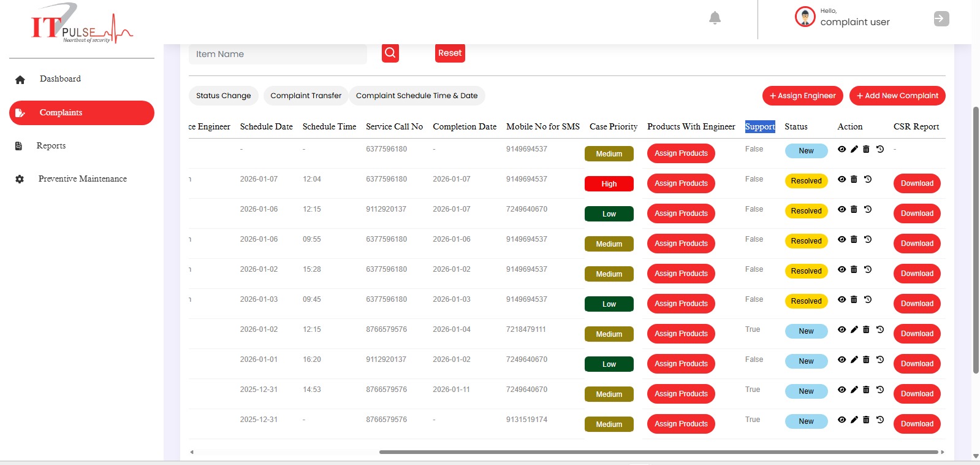Click the notification bell icon
Image resolution: width=980 pixels, height=465 pixels.
(715, 18)
